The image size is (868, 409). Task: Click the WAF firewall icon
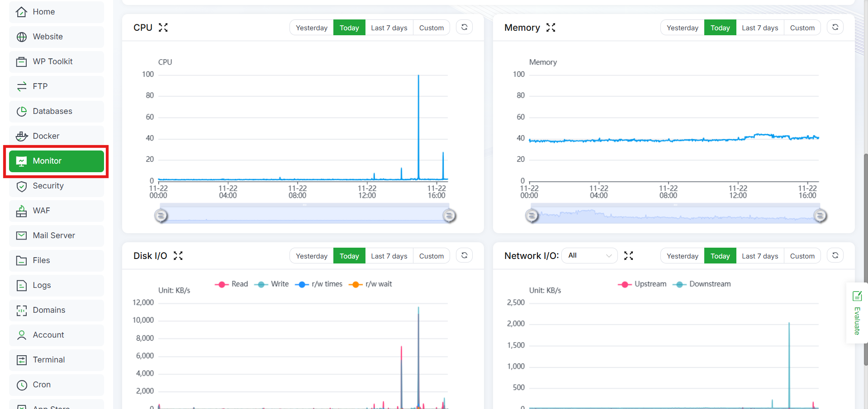click(x=22, y=211)
